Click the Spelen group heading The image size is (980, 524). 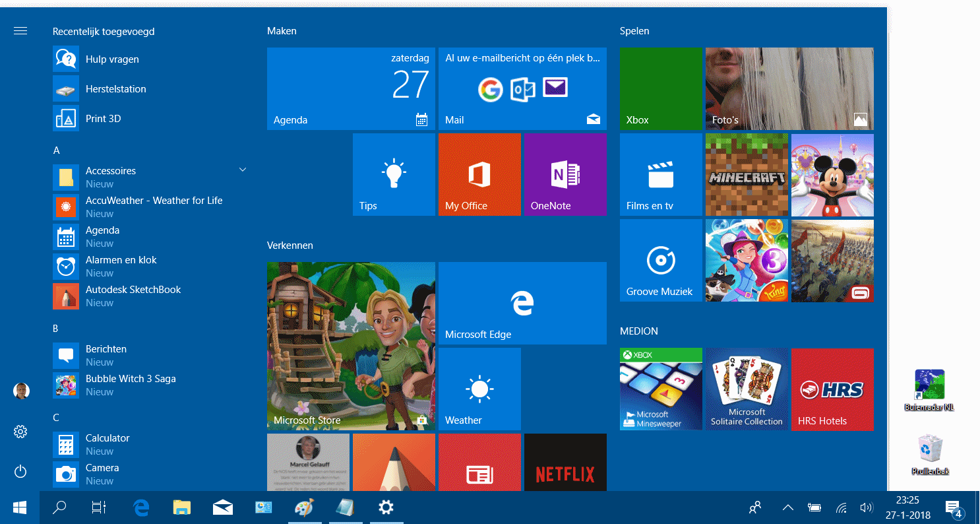(634, 31)
